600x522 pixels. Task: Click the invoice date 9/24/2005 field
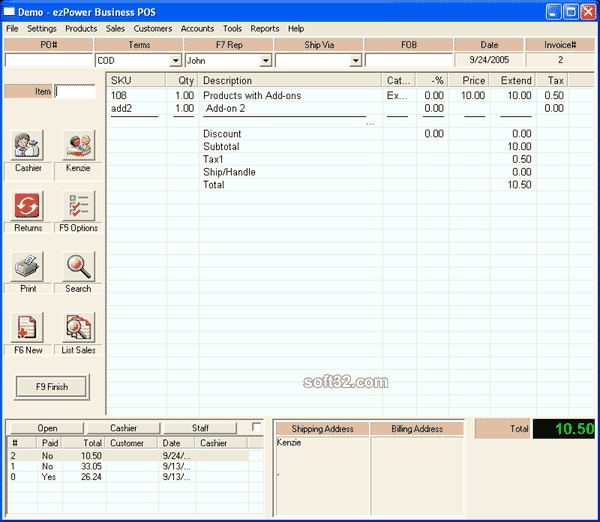pos(489,60)
